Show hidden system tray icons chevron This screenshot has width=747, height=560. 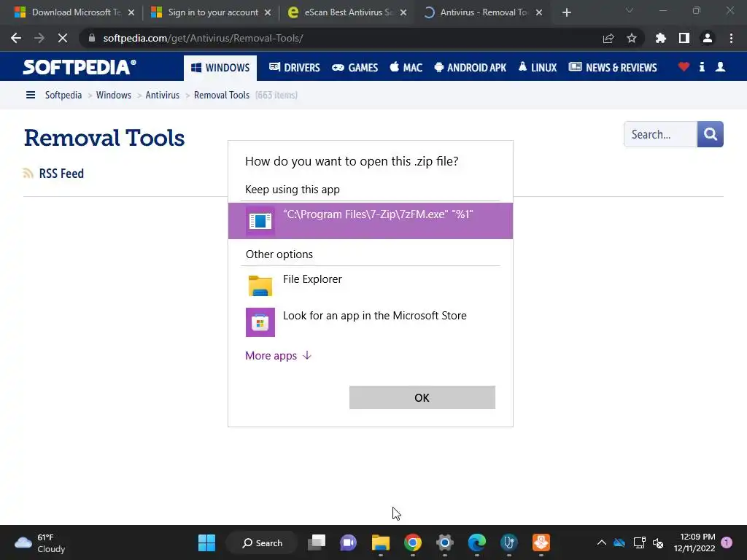click(x=602, y=542)
